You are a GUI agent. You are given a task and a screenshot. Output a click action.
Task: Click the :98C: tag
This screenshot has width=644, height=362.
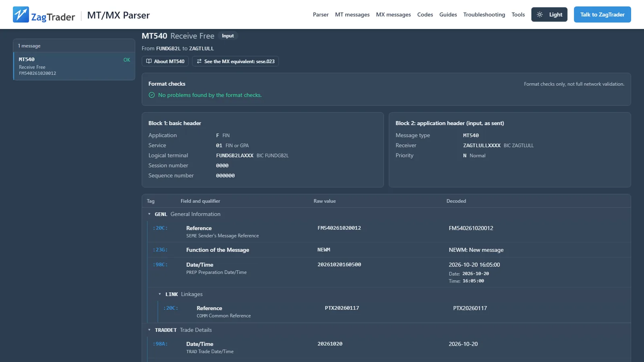(160, 265)
